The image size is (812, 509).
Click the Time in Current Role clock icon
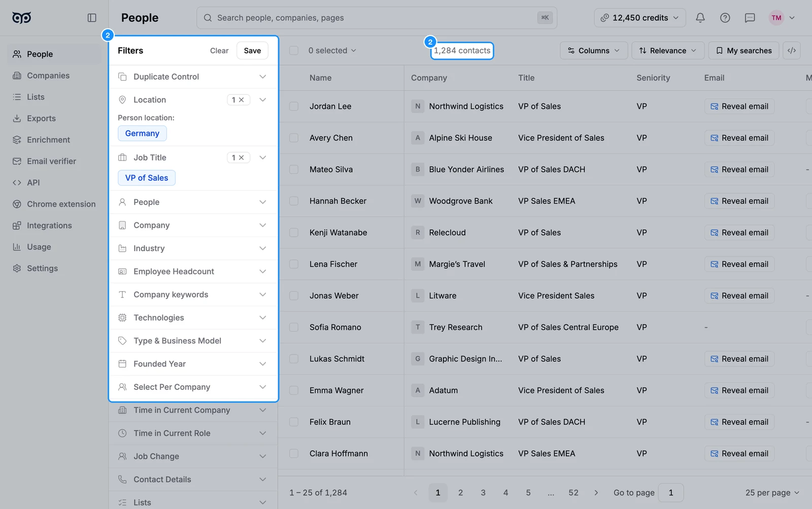coord(122,433)
